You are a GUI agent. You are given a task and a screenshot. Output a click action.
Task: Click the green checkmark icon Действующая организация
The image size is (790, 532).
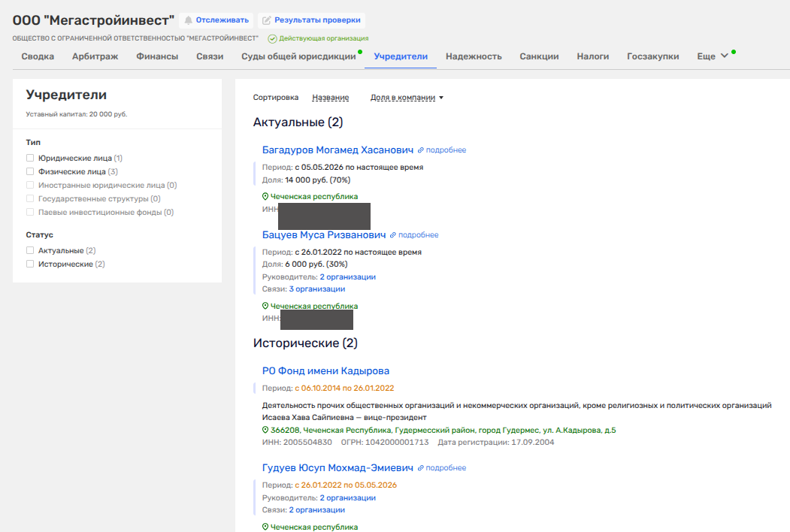pyautogui.click(x=273, y=38)
